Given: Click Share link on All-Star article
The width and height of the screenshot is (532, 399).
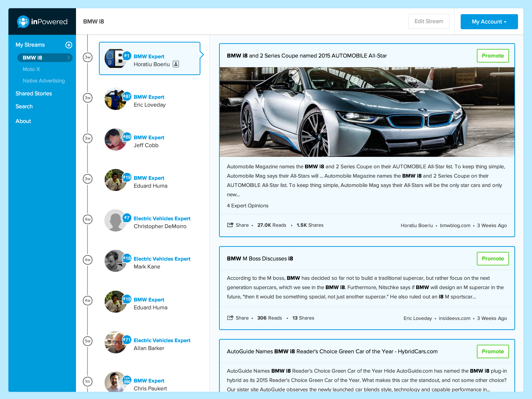Looking at the screenshot, I should click(242, 225).
